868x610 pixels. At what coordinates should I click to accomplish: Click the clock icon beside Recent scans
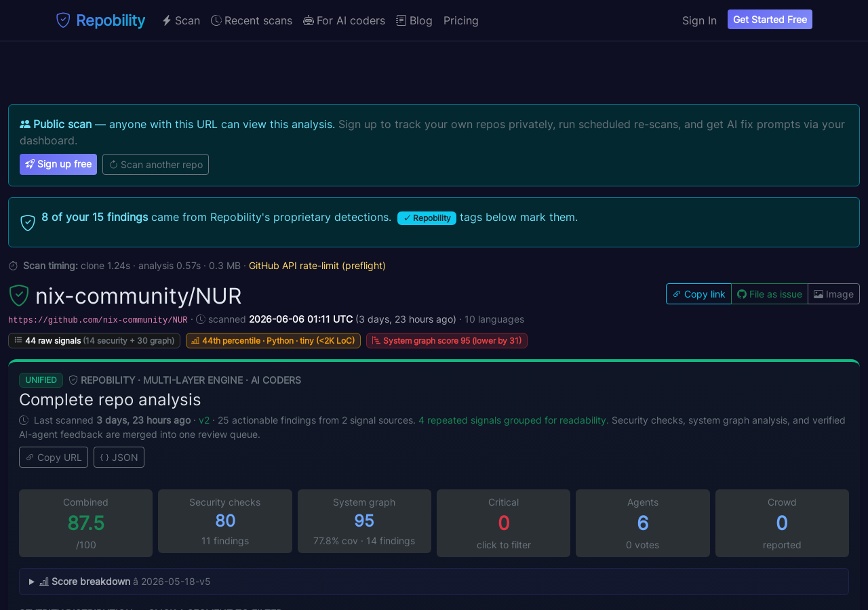click(216, 20)
